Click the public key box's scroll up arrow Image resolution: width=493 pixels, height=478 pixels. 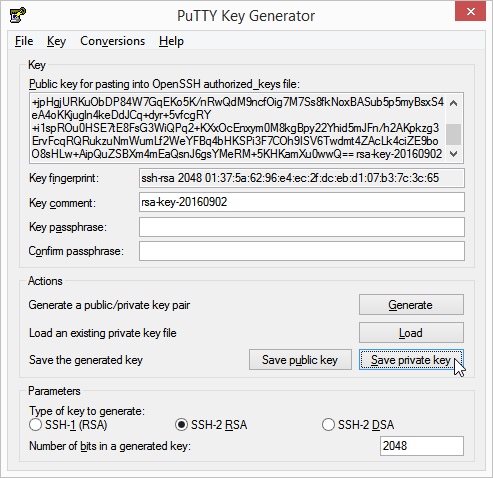pyautogui.click(x=453, y=103)
